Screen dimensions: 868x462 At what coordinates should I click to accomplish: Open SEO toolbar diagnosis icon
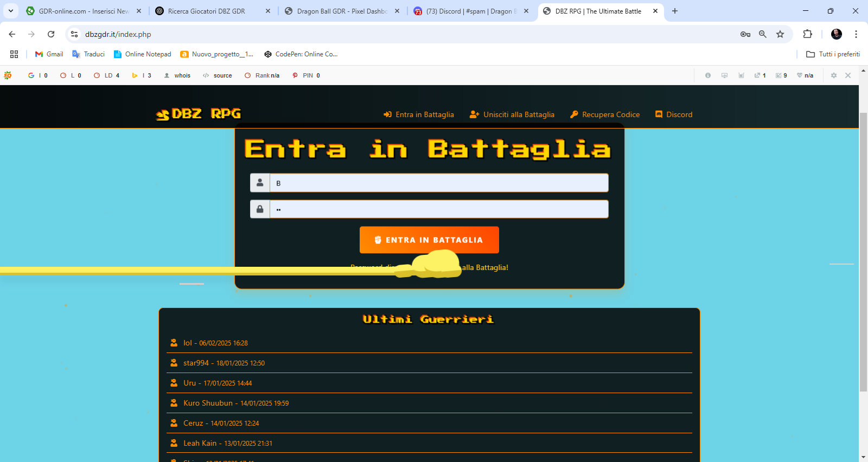click(x=724, y=75)
